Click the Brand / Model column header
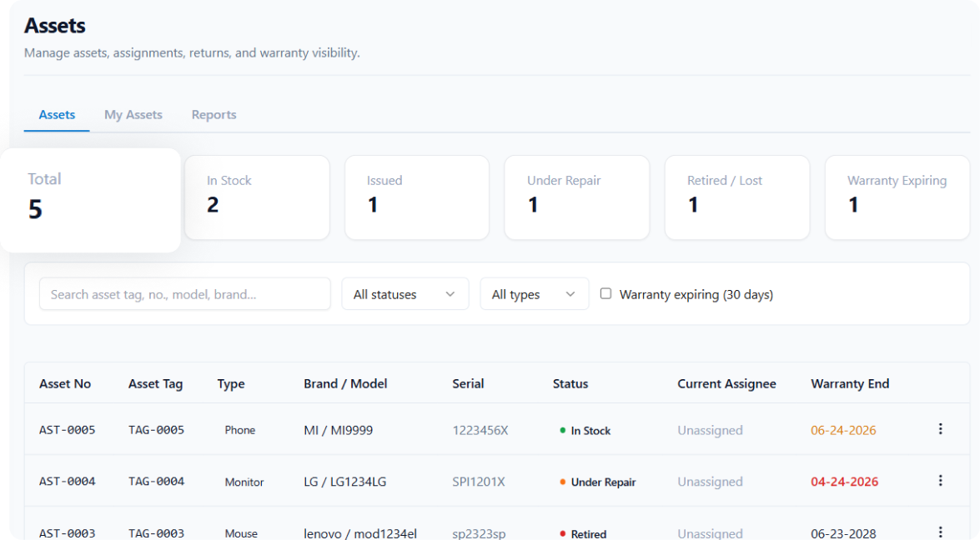The image size is (980, 540). [345, 384]
